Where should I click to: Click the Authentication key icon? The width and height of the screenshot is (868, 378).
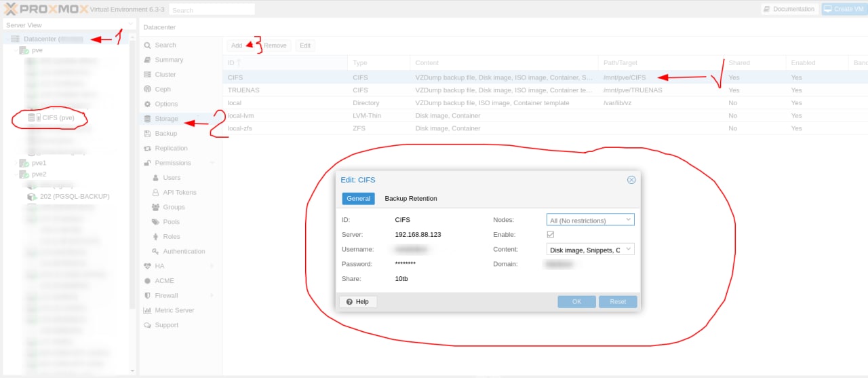(155, 251)
